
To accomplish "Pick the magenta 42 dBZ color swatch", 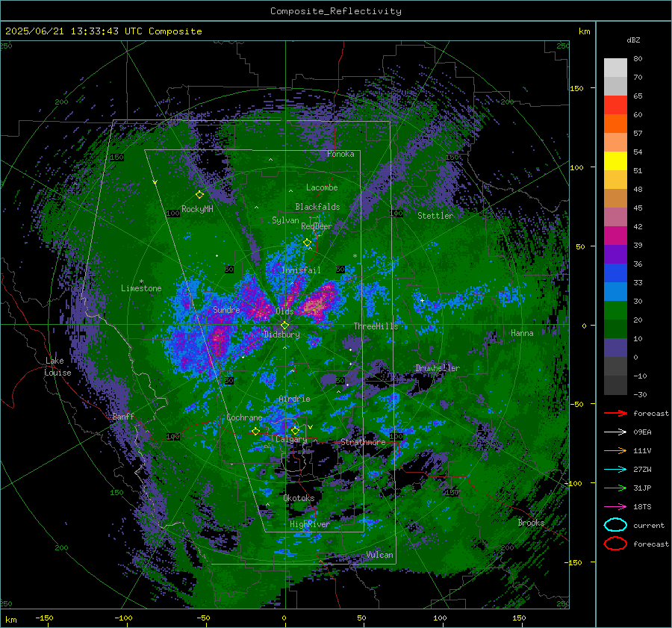I will coord(615,235).
